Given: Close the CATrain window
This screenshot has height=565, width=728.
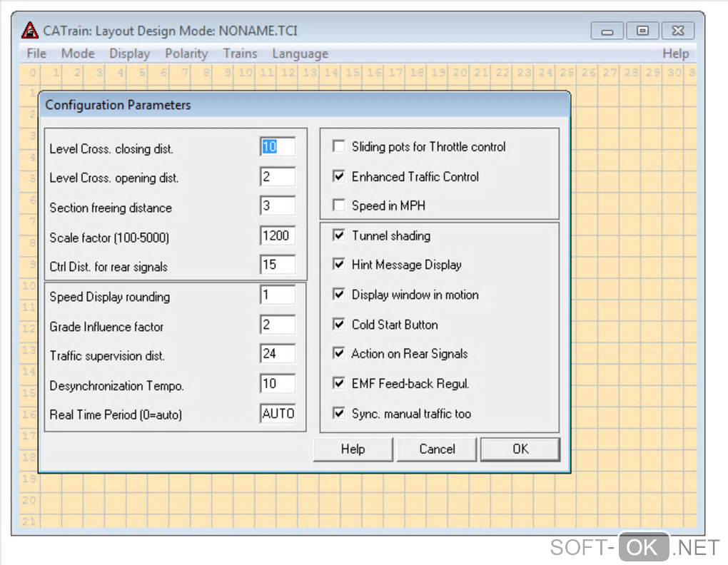Looking at the screenshot, I should tap(678, 31).
